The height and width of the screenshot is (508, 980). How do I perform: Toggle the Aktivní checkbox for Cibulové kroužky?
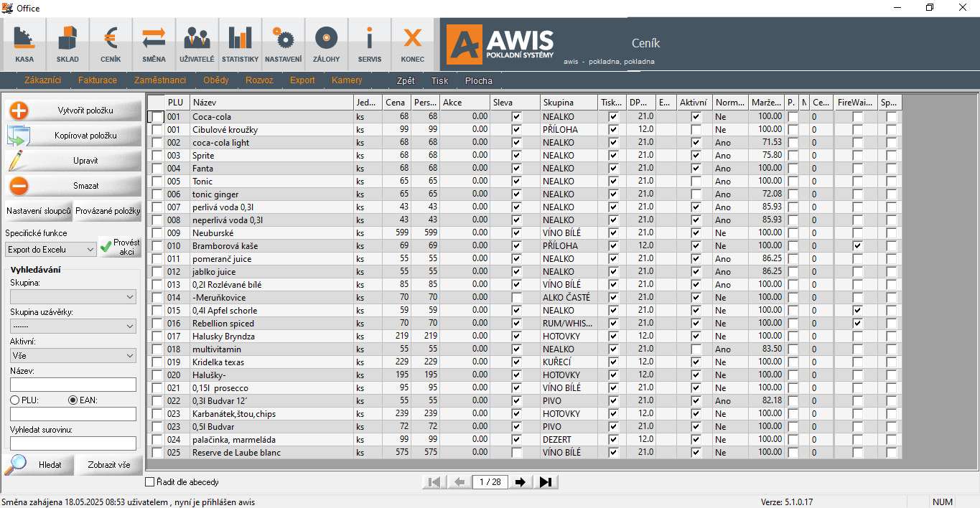[696, 130]
